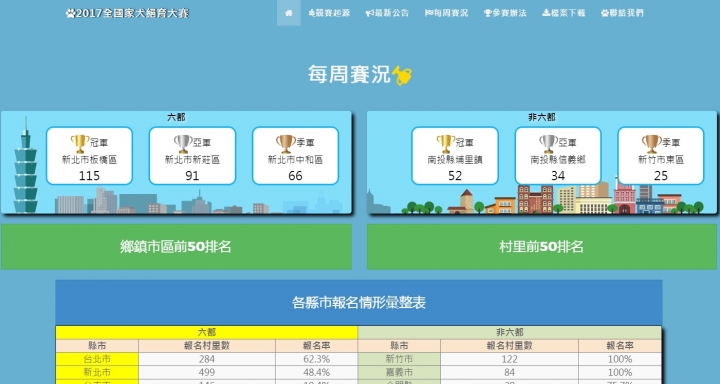720x384 pixels.
Task: Click the 新北市中和區 third-place name
Action: (x=295, y=160)
